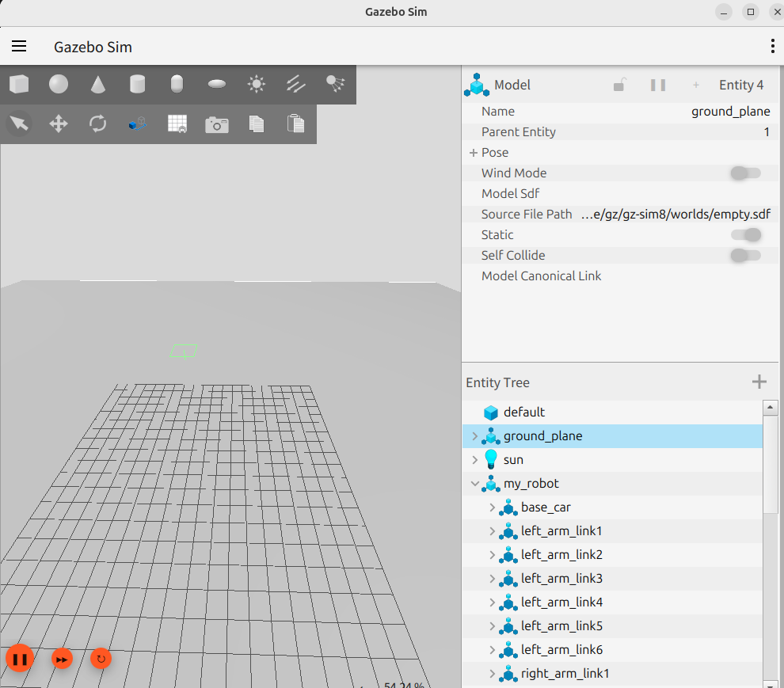Click the Model Canonical Link row
784x688 pixels.
(620, 276)
